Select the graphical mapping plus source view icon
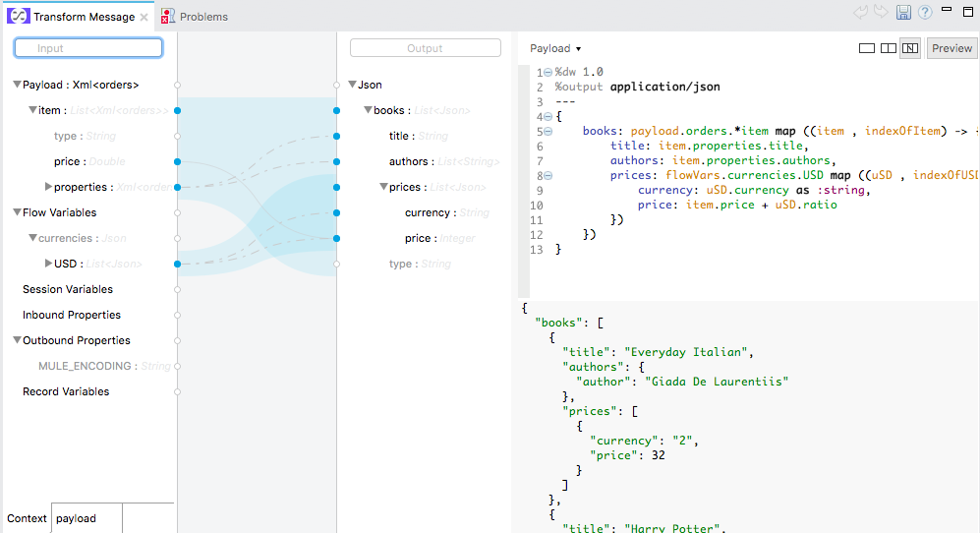Viewport: 980px width, 533px height. [909, 48]
